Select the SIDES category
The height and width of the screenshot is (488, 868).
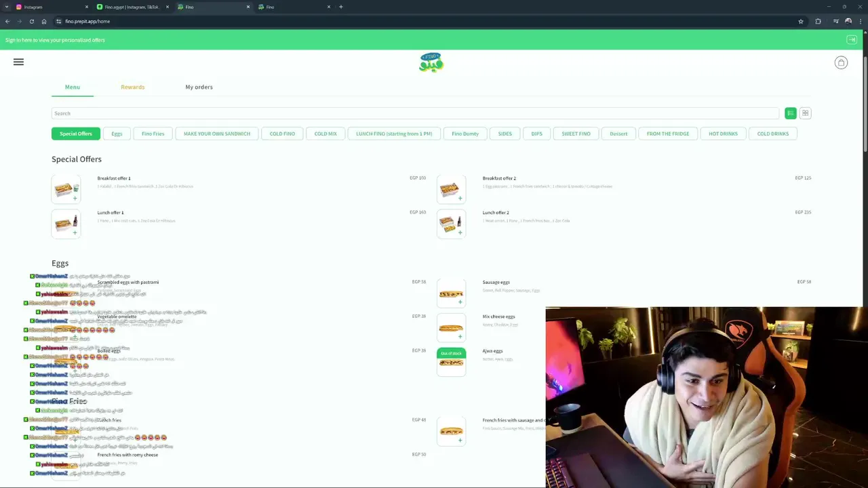click(x=505, y=134)
